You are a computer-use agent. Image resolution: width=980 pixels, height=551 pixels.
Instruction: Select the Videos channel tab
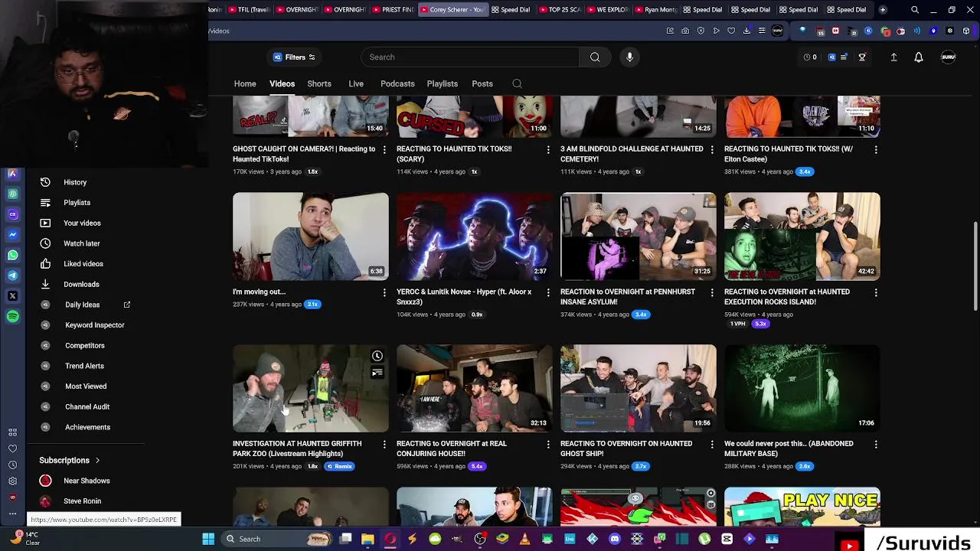click(282, 83)
